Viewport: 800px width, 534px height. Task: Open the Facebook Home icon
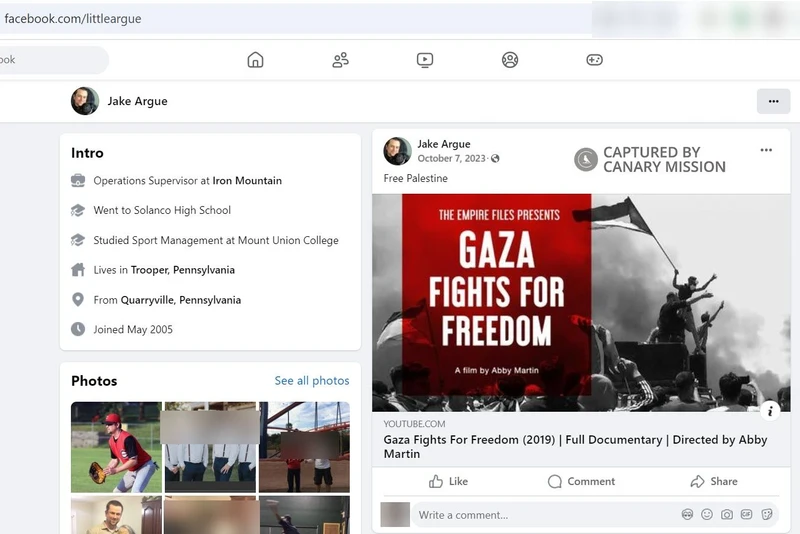[x=255, y=60]
